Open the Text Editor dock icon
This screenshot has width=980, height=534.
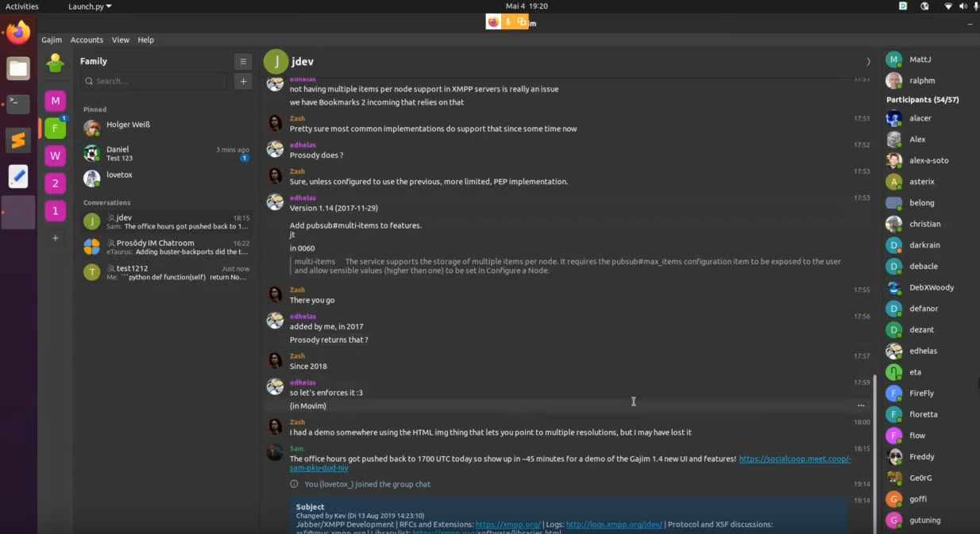coord(18,176)
